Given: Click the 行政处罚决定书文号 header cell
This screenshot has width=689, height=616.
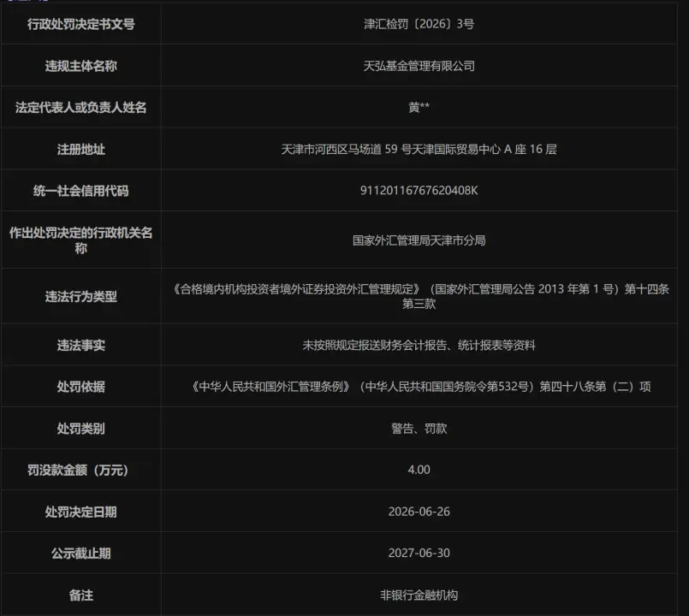Looking at the screenshot, I should 80,24.
